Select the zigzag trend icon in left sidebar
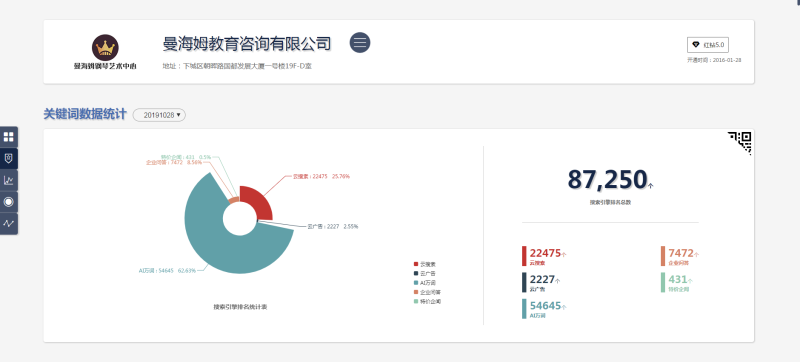The image size is (800, 362). click(9, 223)
